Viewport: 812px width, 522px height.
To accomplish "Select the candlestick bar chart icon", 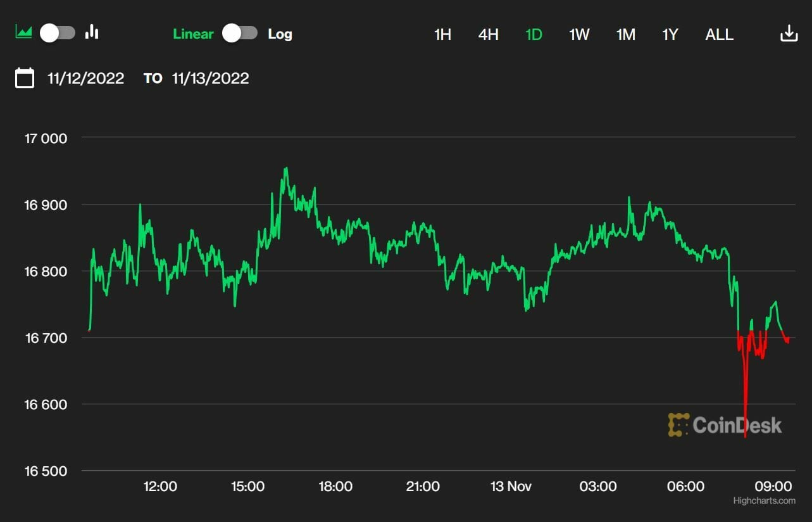I will [92, 32].
